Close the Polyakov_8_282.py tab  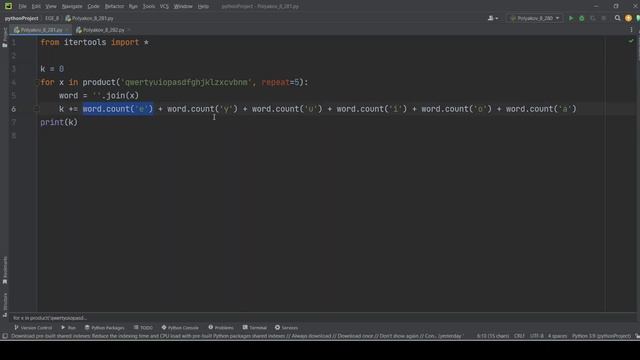tap(129, 30)
